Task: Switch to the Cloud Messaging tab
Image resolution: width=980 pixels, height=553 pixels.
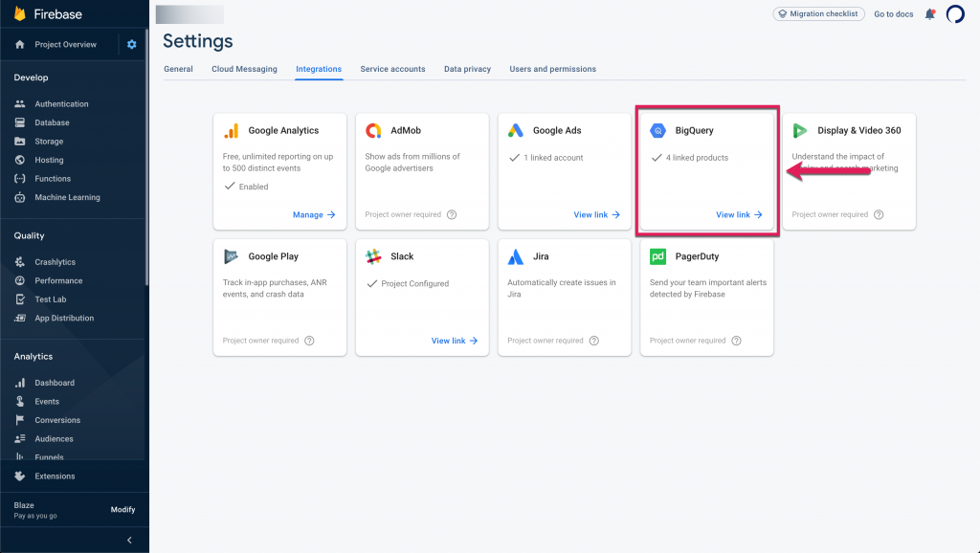Action: click(x=244, y=69)
